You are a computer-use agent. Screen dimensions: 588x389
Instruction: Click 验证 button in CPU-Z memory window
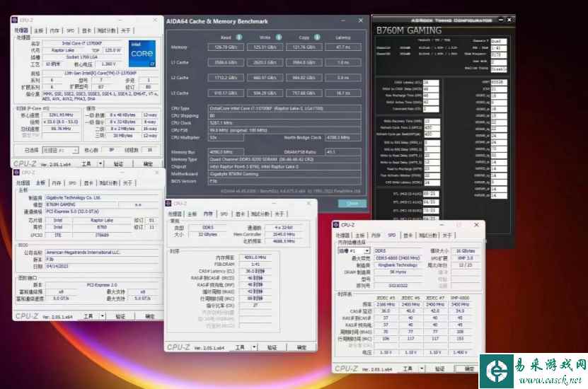click(x=272, y=347)
